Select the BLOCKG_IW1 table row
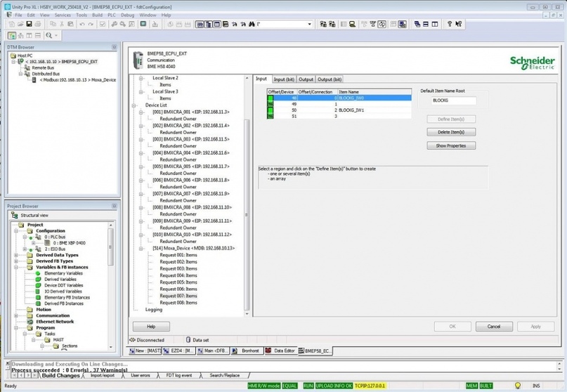The height and width of the screenshot is (392, 567). tap(339, 110)
